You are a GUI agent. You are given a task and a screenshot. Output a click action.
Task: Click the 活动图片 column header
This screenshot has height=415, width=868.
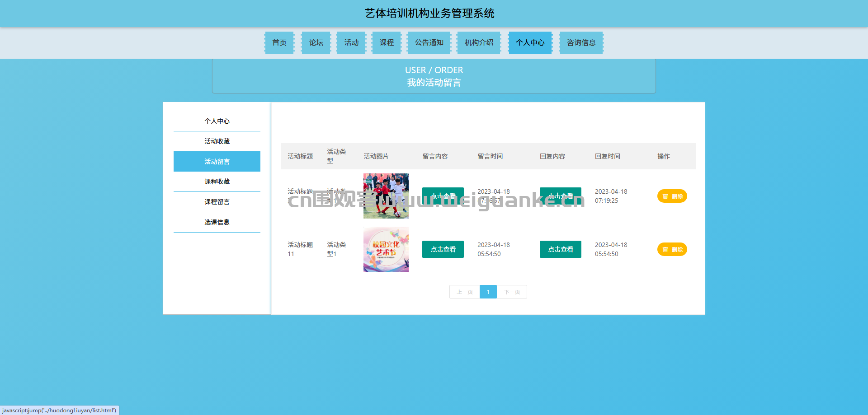(x=376, y=156)
